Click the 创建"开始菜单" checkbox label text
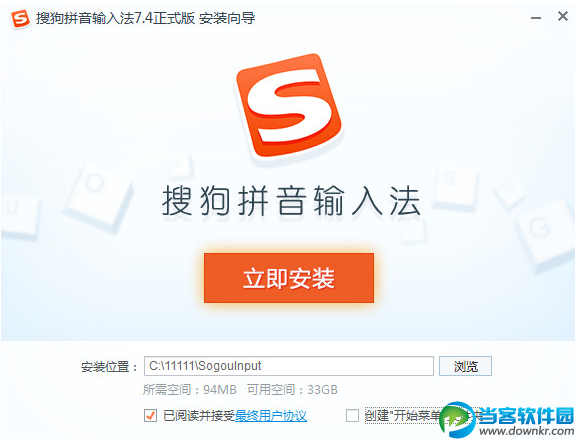The image size is (575, 445). (x=403, y=415)
